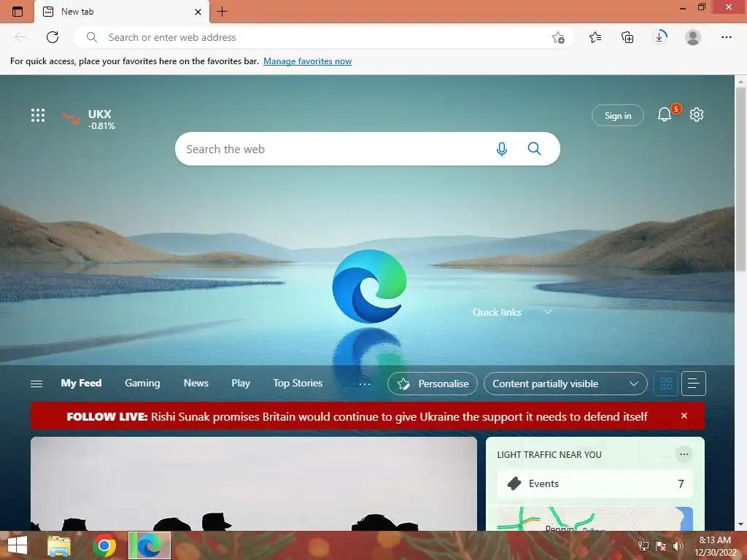Open the profile avatar icon
The image size is (747, 560).
coord(693,37)
